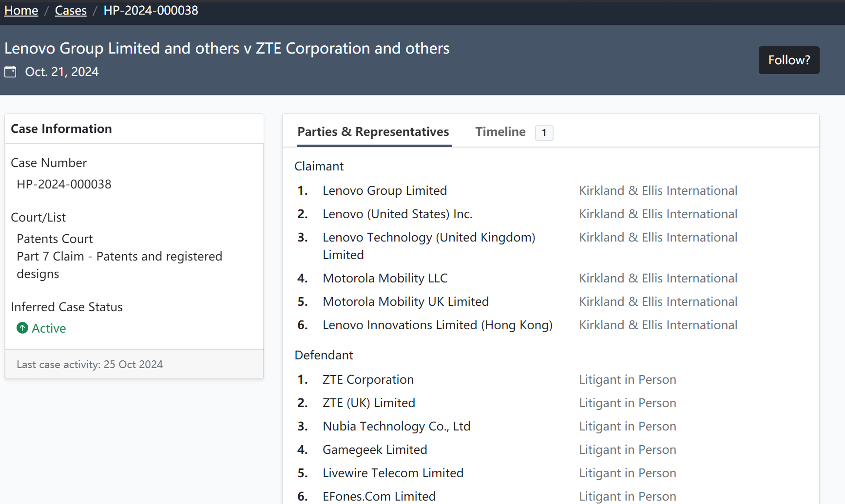Image resolution: width=845 pixels, height=504 pixels.
Task: Switch to the Timeline tab
Action: 500,132
